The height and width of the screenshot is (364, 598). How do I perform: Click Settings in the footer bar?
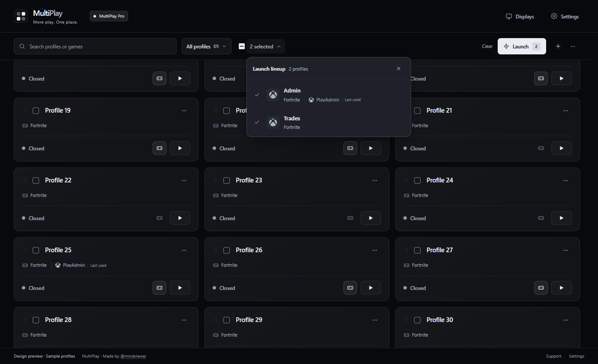pos(577,356)
